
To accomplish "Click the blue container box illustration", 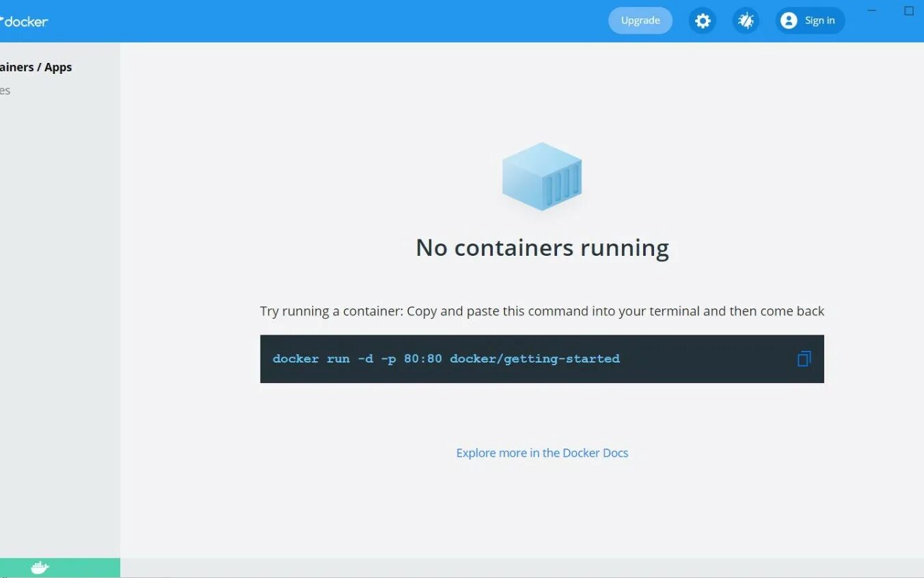I will click(x=541, y=176).
